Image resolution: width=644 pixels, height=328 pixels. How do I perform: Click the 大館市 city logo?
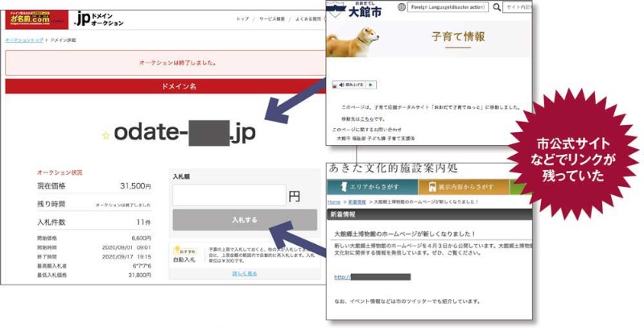pyautogui.click(x=364, y=8)
